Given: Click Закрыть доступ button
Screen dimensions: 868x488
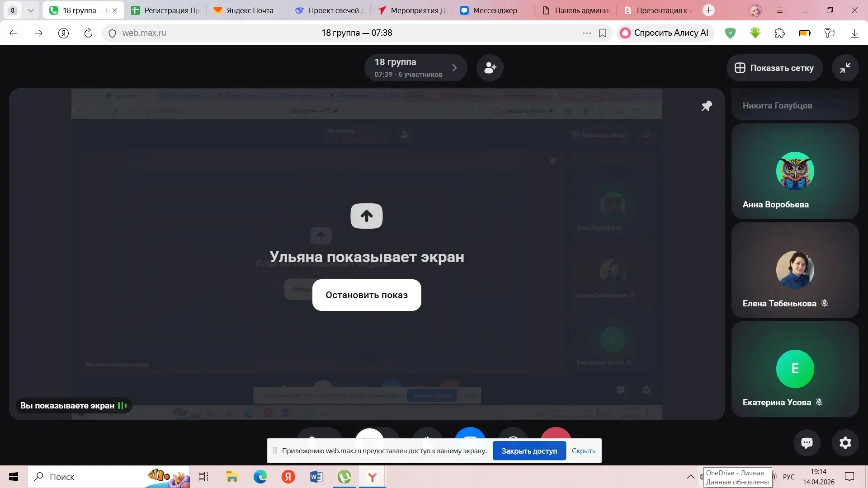Looking at the screenshot, I should click(529, 451).
